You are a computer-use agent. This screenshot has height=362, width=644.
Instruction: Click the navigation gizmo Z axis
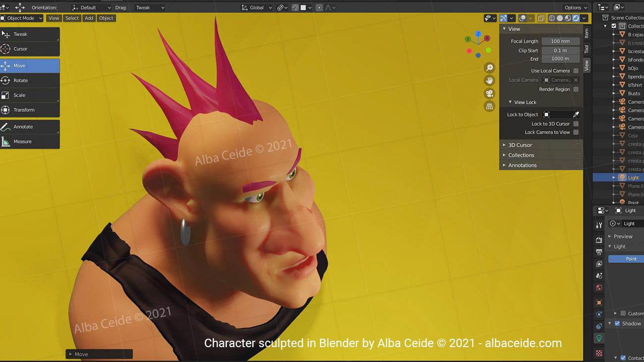[478, 34]
